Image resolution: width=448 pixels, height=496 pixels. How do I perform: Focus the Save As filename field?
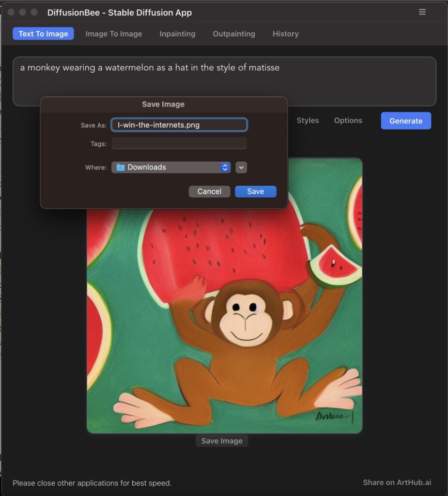tap(179, 125)
